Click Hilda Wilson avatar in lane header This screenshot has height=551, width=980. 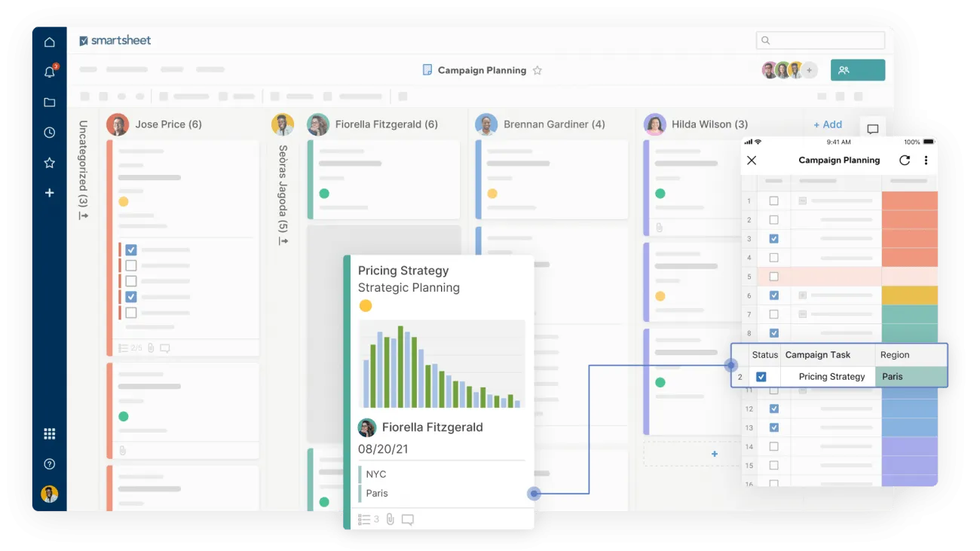coord(654,124)
